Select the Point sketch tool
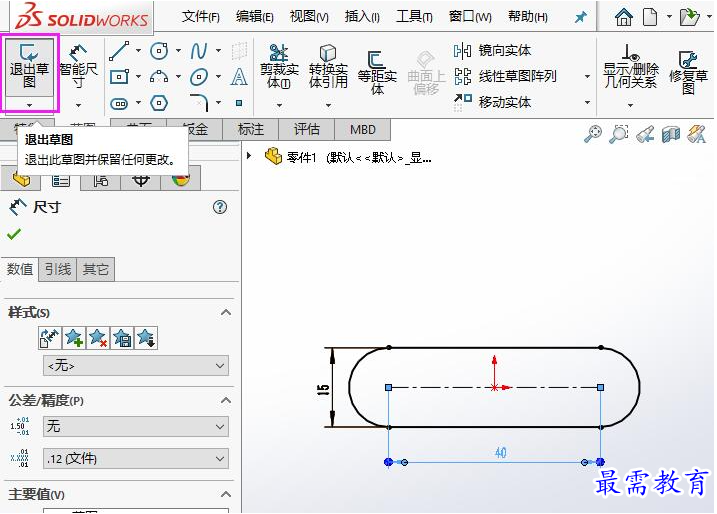717x514 pixels. 239,103
